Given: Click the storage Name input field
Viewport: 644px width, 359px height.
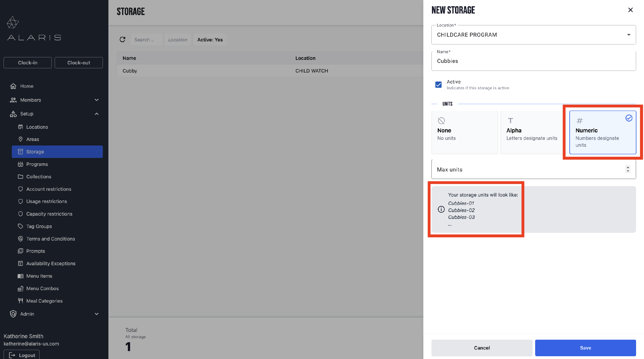Looking at the screenshot, I should point(533,61).
